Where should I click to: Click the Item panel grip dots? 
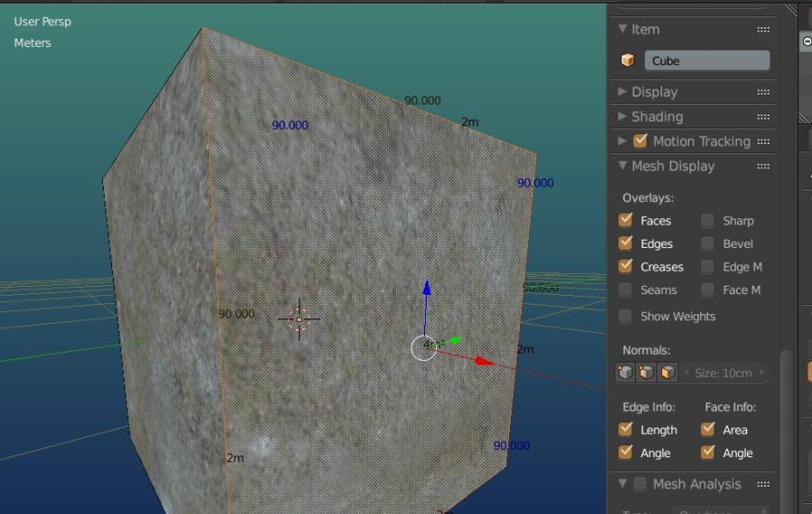pyautogui.click(x=762, y=30)
